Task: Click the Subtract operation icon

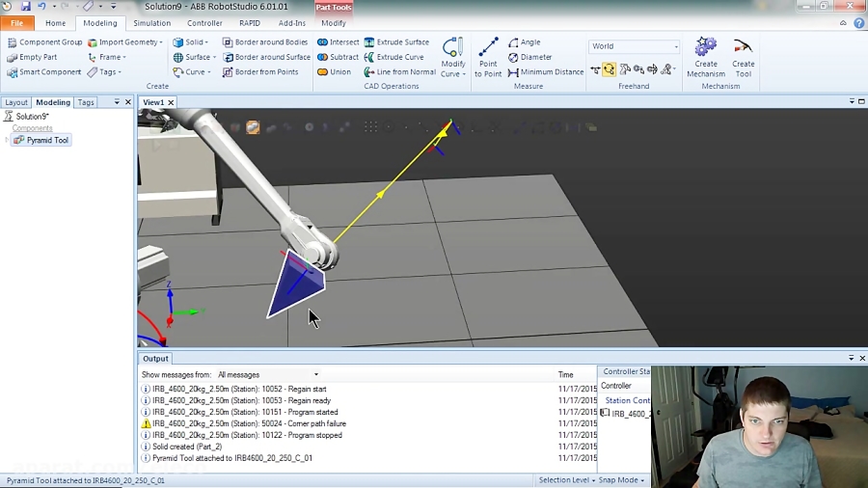Action: [x=322, y=57]
